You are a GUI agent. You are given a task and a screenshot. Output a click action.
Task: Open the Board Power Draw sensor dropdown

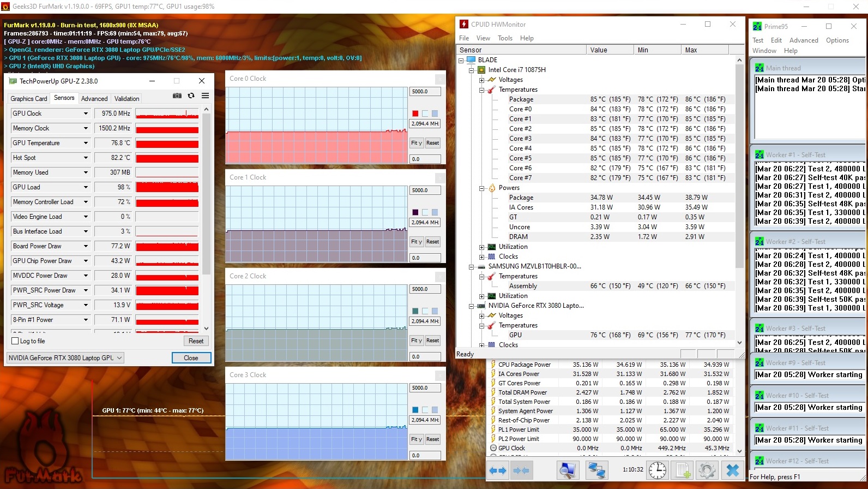(86, 246)
